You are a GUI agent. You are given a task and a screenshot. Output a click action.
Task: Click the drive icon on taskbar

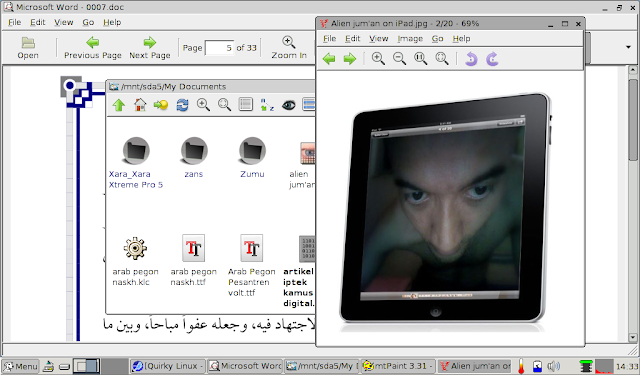pyautogui.click(x=64, y=366)
